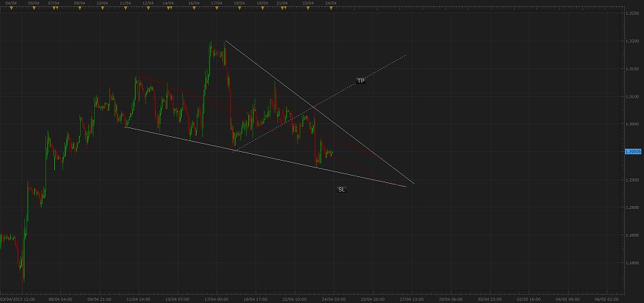Viewport: 644px width, 303px height.
Task: Click the 19/04 yellow day marker
Action: [262, 9]
